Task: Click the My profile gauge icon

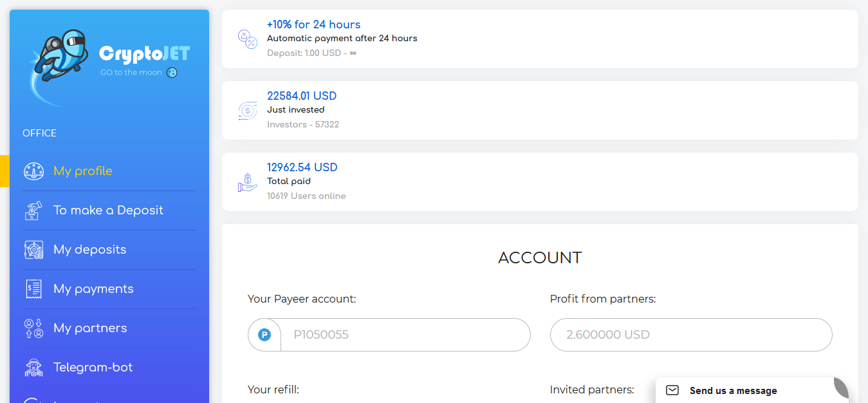Action: click(33, 171)
